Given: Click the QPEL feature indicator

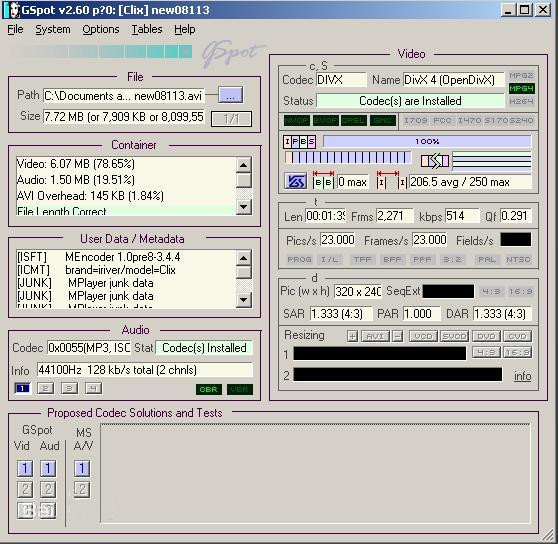Looking at the screenshot, I should [354, 121].
